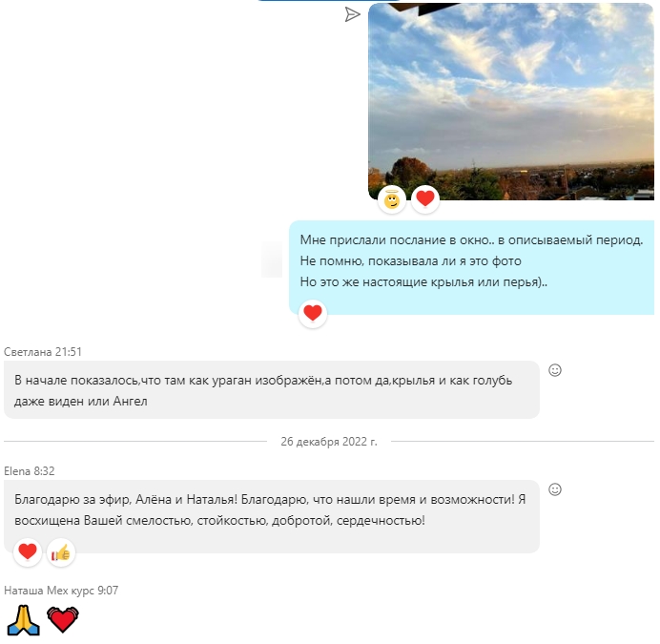Open the reaction smiley next to Elena's message
660x644 pixels.
[x=555, y=489]
